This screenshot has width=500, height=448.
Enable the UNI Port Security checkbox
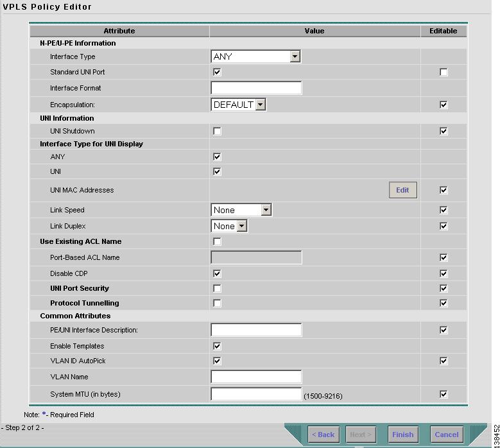tap(217, 288)
